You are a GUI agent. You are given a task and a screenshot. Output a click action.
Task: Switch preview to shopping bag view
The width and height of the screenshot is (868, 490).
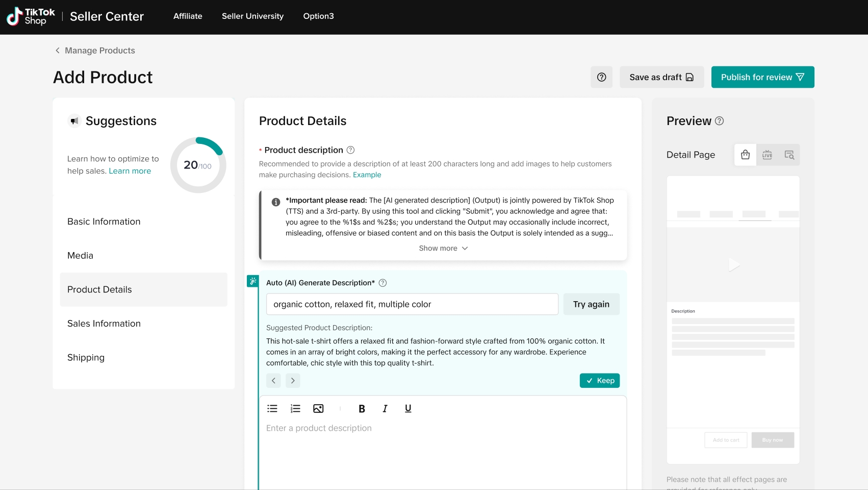745,155
